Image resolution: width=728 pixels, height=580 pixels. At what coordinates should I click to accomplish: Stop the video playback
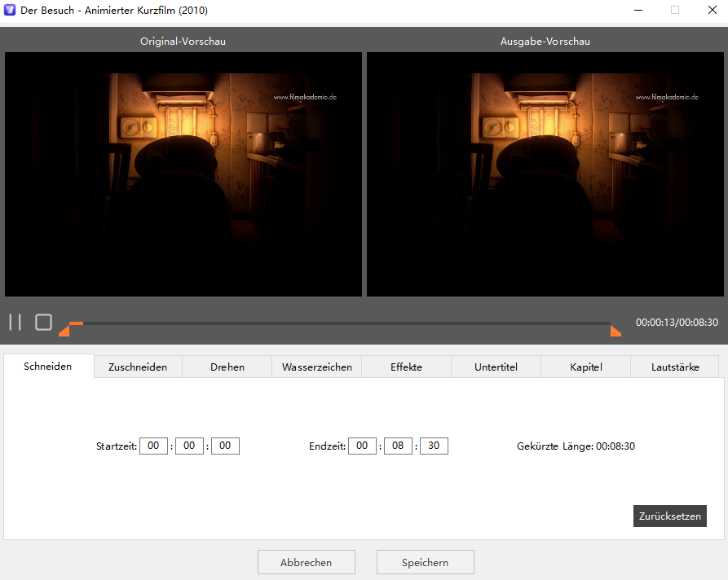[x=43, y=322]
